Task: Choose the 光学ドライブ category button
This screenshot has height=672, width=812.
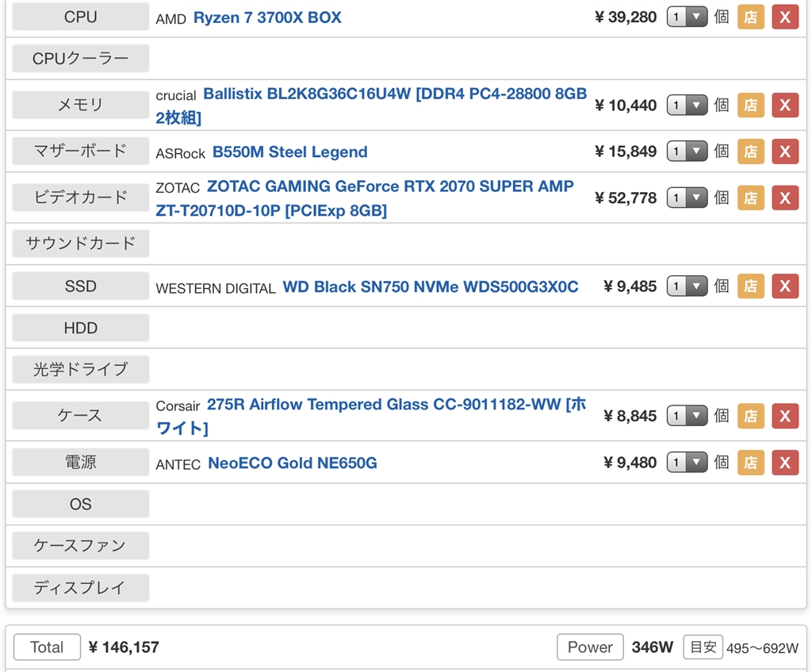Action: [80, 369]
